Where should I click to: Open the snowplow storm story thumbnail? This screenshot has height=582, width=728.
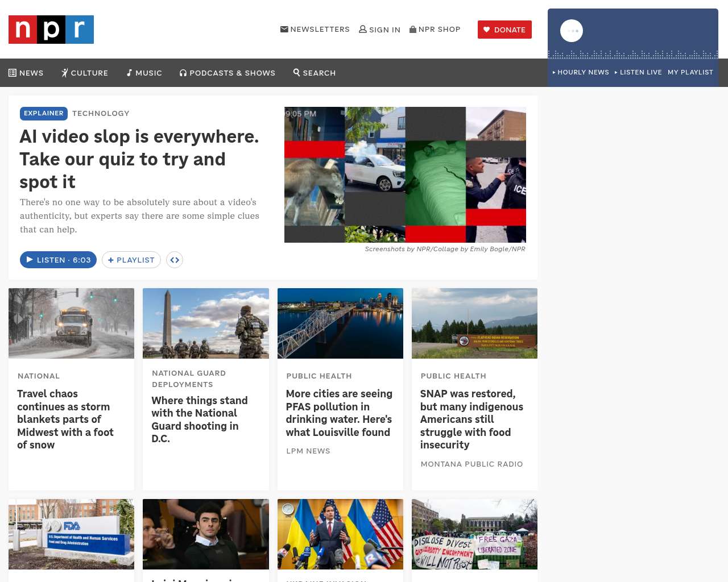coord(72,323)
